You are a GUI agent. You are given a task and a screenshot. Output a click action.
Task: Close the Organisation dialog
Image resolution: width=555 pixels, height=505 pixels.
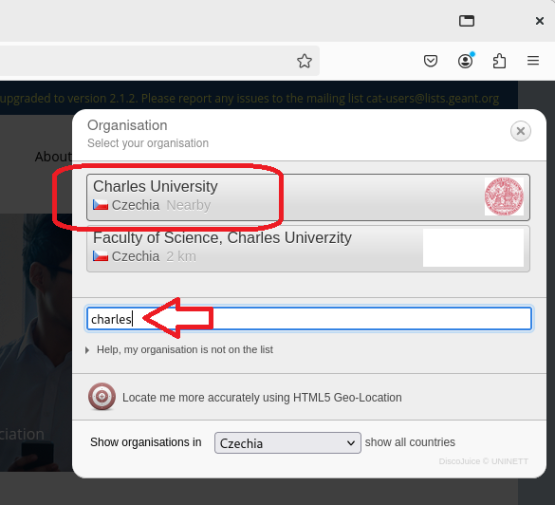pos(520,131)
